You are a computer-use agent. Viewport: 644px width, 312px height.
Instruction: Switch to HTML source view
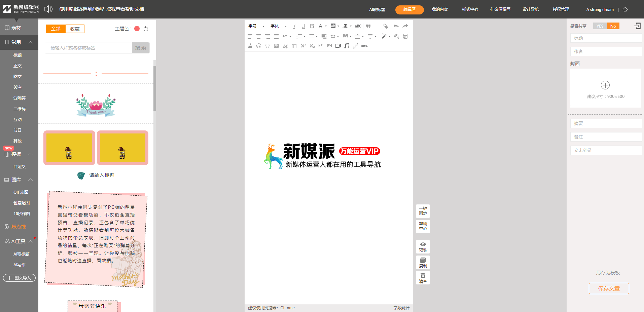click(x=364, y=46)
